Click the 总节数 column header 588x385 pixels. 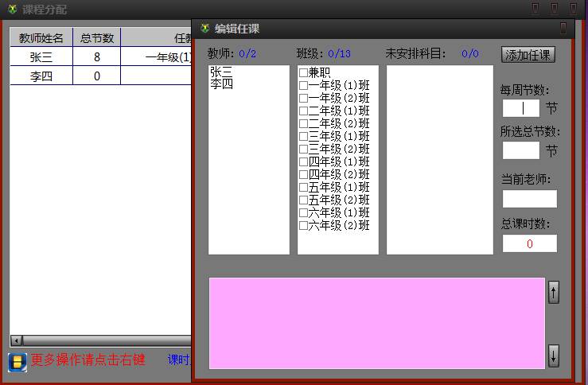(x=97, y=37)
